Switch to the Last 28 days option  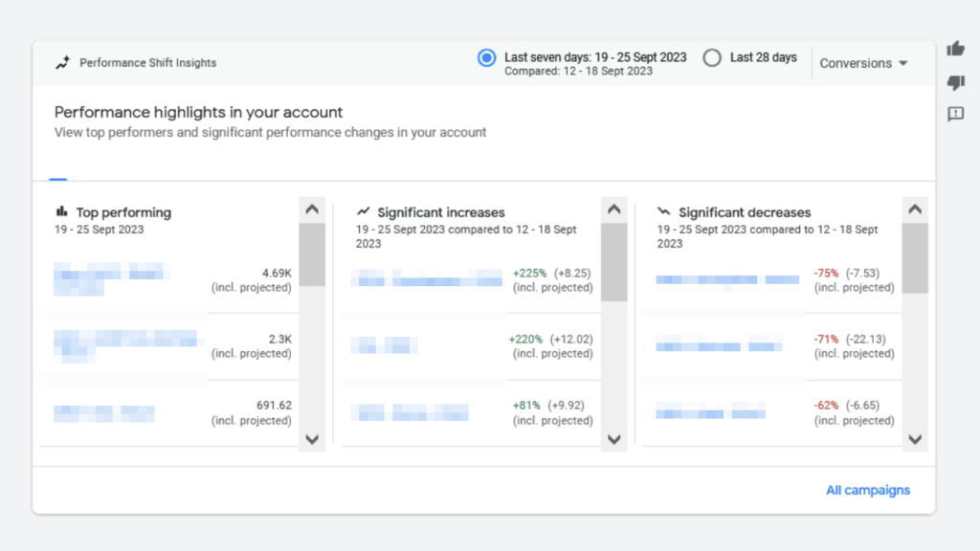(x=712, y=57)
